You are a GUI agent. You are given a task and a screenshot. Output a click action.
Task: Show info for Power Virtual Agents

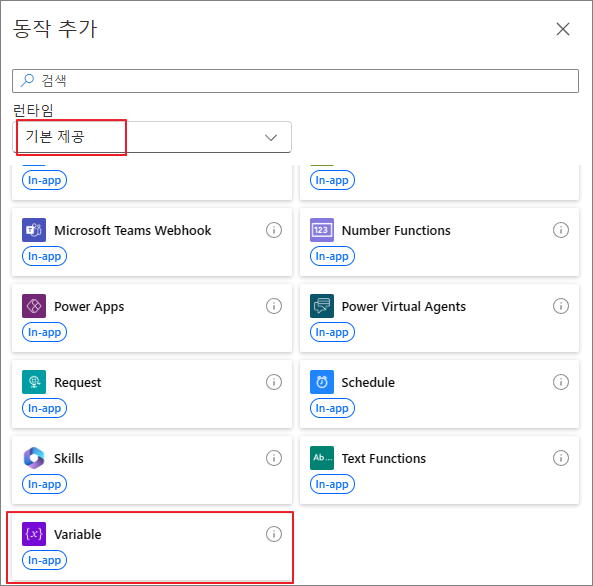point(561,306)
